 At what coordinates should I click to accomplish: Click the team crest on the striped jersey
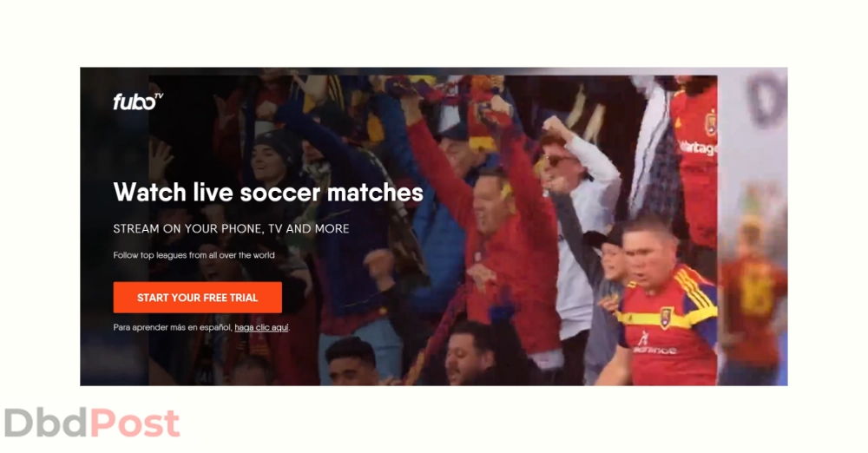(x=666, y=317)
